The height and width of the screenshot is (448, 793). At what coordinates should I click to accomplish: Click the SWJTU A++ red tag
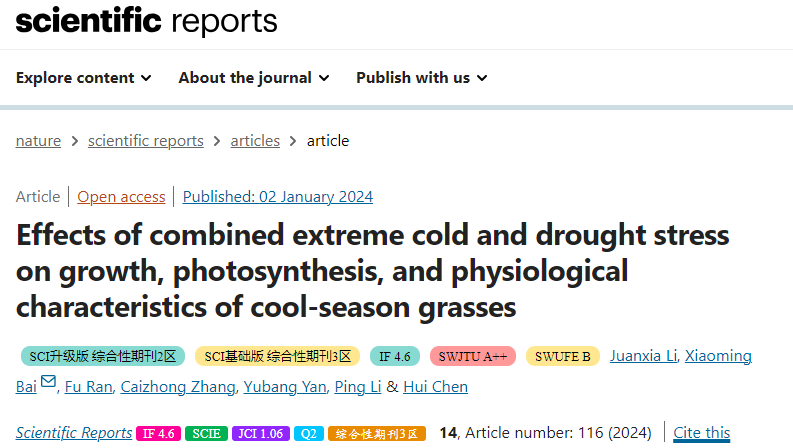click(x=472, y=356)
